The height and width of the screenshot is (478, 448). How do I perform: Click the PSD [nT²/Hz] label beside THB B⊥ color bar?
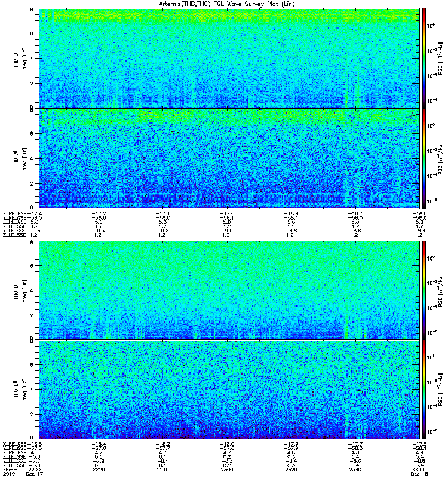(x=440, y=58)
